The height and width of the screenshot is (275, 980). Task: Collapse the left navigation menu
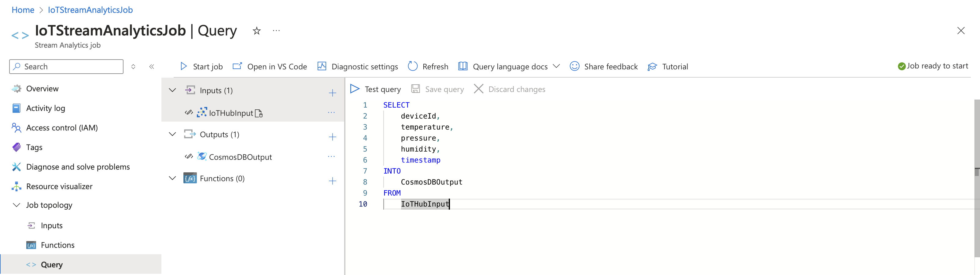tap(152, 67)
